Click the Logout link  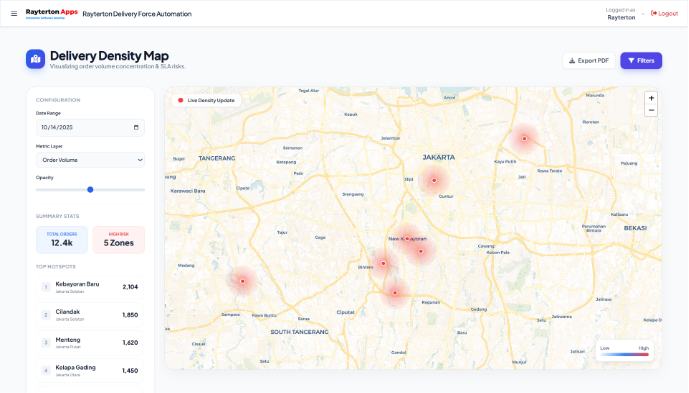[x=664, y=14]
